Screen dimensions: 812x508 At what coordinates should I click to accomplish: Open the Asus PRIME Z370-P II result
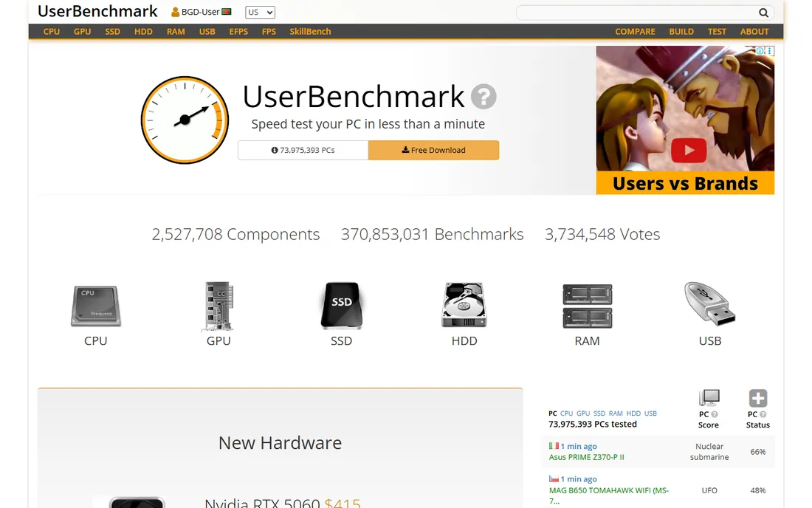[x=586, y=457]
